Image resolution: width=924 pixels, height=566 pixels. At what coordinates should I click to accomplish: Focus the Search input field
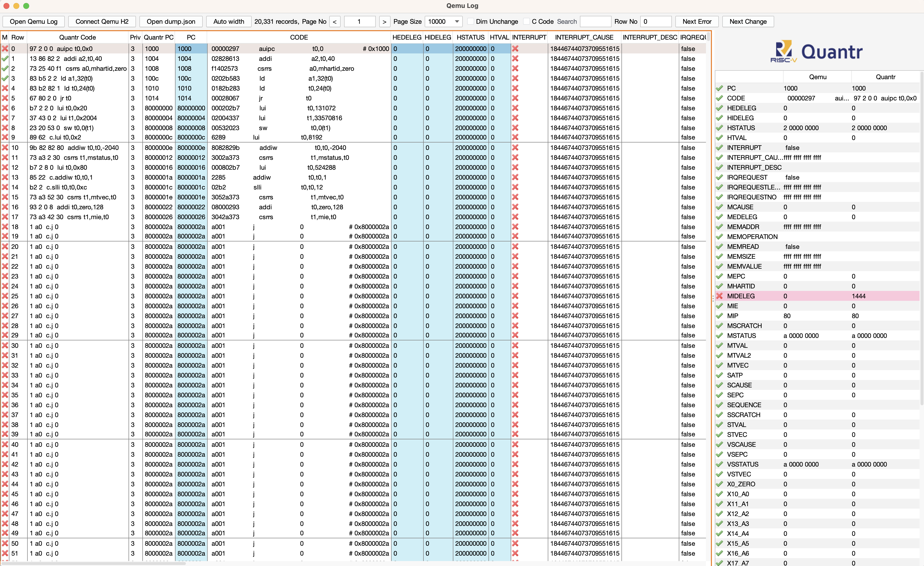point(595,21)
